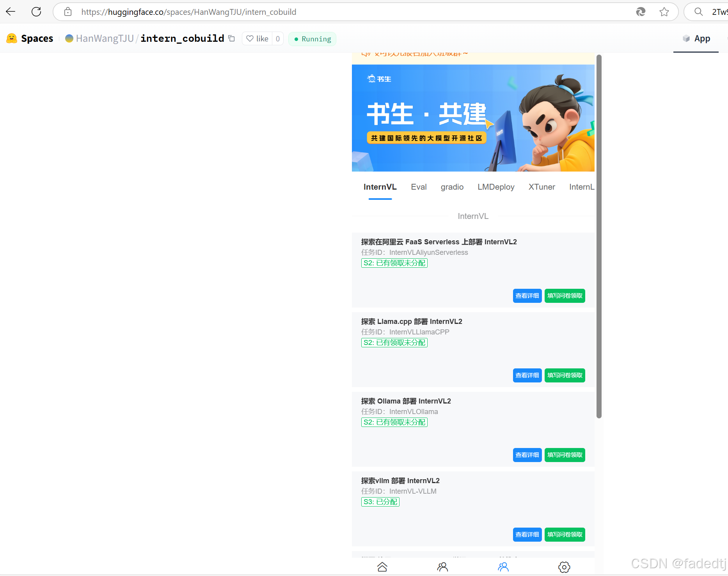View site info via the lock icon
The image size is (728, 576).
68,12
